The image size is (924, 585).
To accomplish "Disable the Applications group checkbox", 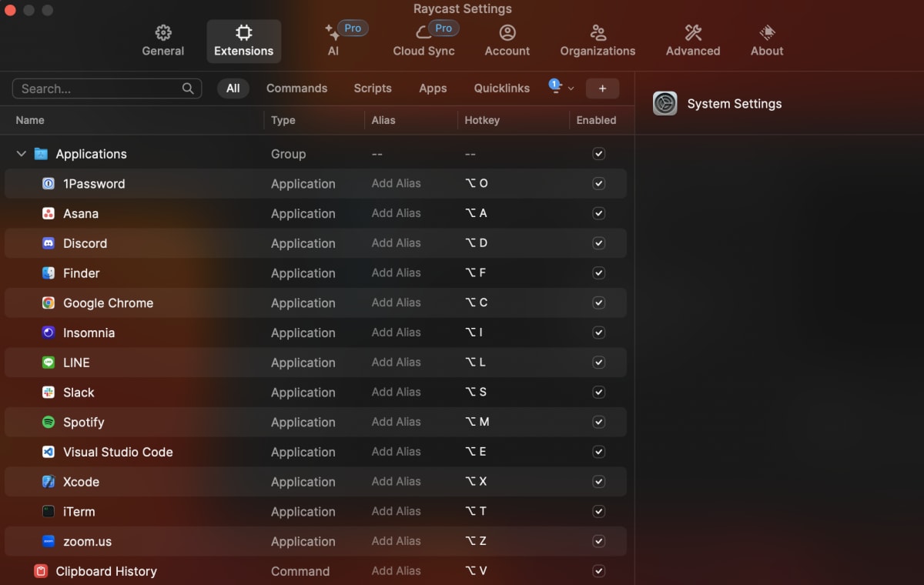I will (599, 154).
